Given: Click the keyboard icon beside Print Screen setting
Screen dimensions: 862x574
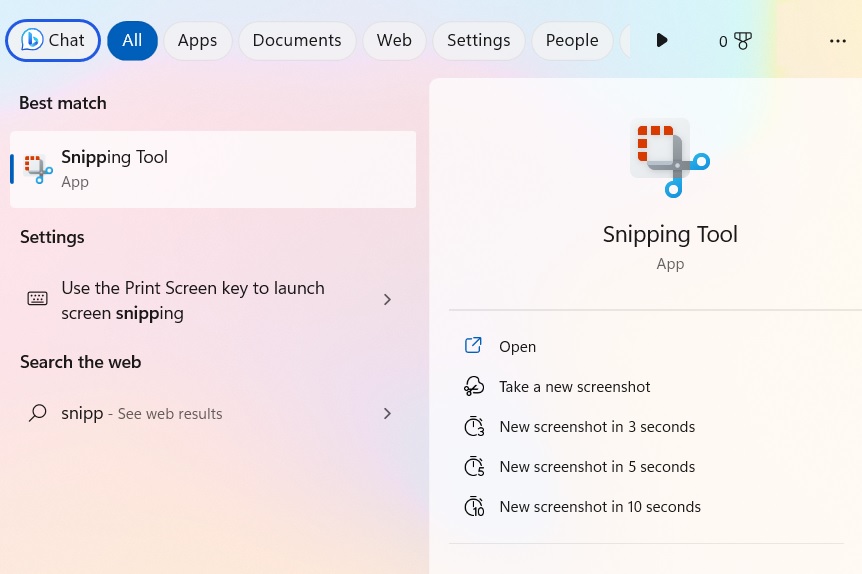Looking at the screenshot, I should click(37, 299).
